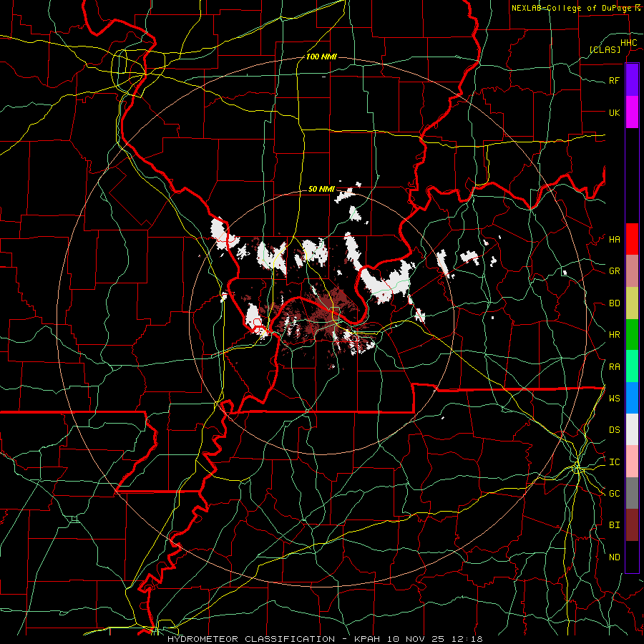Click the NEXLAB-College of DuPage credit
The image size is (644, 644).
coord(572,8)
